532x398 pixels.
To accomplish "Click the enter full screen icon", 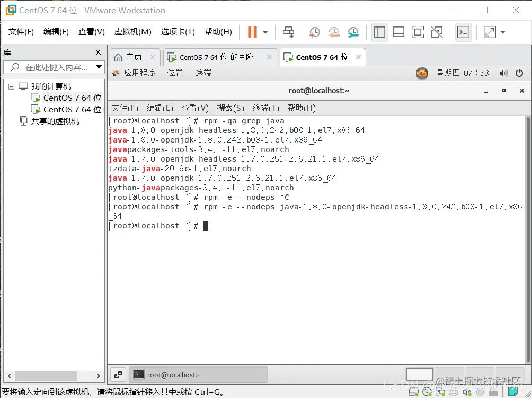I will point(418,32).
